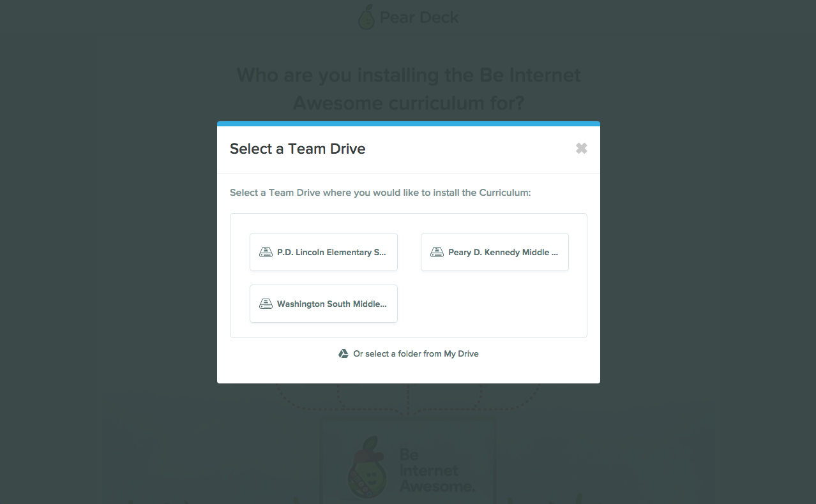Click the Google Drive triangle icon
The image size is (816, 504).
(343, 353)
